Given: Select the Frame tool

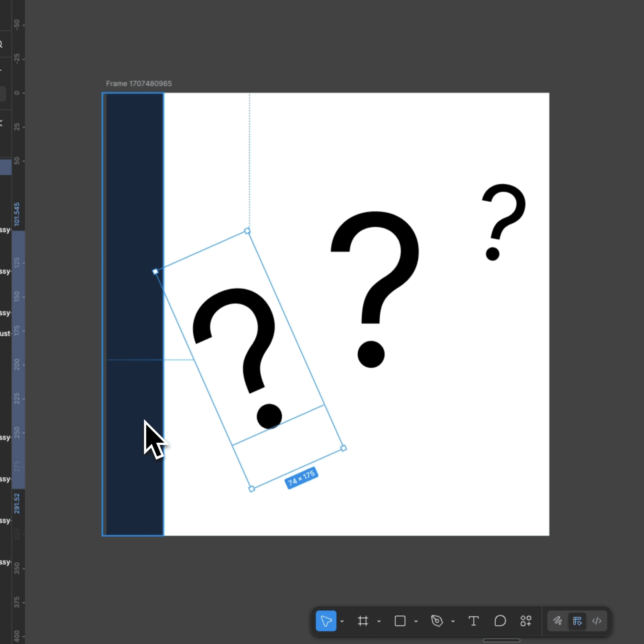Looking at the screenshot, I should coord(363,621).
